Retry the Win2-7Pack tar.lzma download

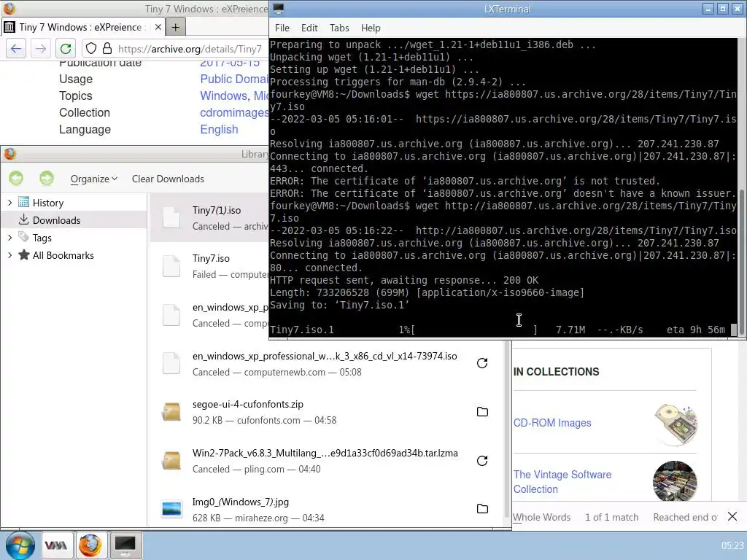[482, 461]
